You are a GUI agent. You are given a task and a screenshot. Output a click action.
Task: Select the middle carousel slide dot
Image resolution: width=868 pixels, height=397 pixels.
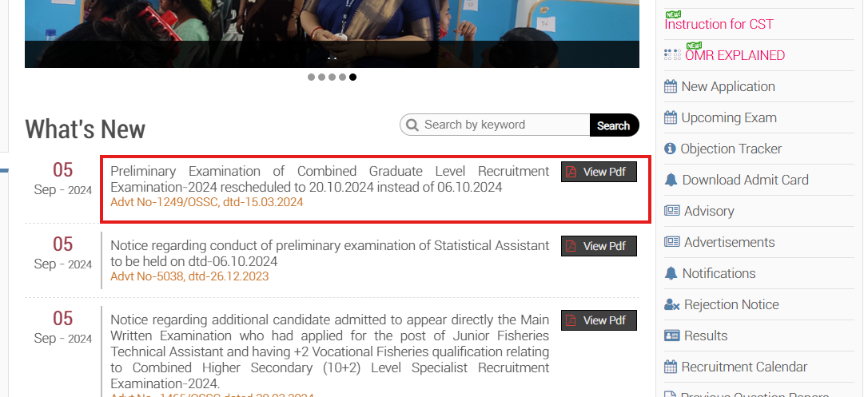click(332, 77)
